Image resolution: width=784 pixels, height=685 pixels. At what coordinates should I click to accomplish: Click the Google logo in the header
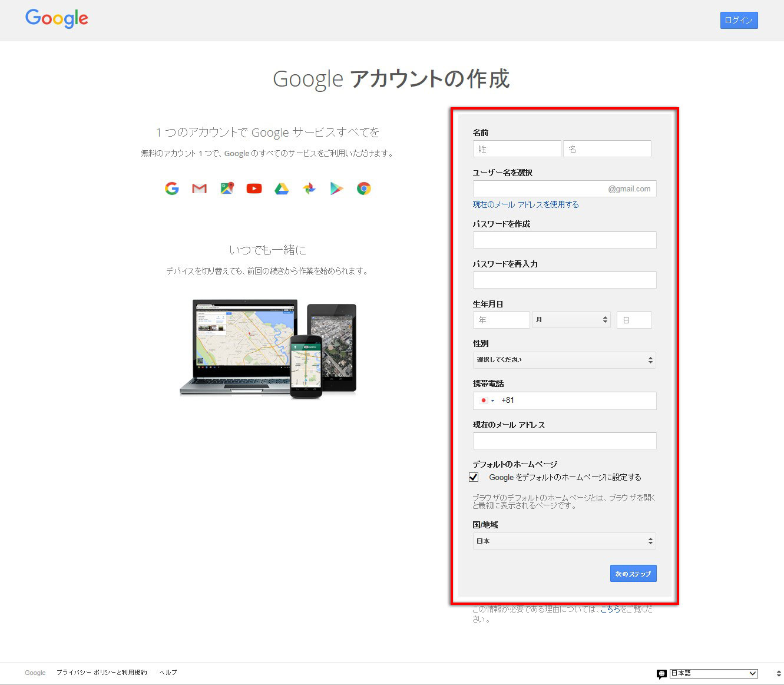click(57, 19)
